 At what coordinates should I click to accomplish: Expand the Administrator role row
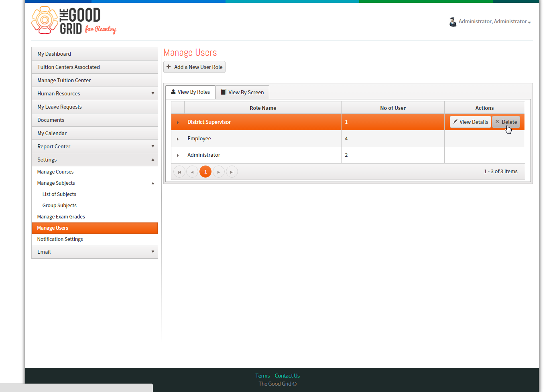point(178,155)
